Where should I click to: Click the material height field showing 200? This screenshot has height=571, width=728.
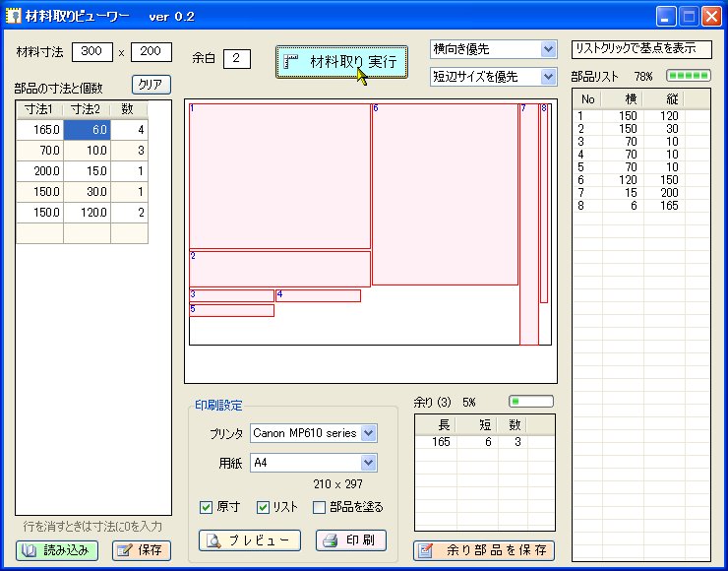151,51
